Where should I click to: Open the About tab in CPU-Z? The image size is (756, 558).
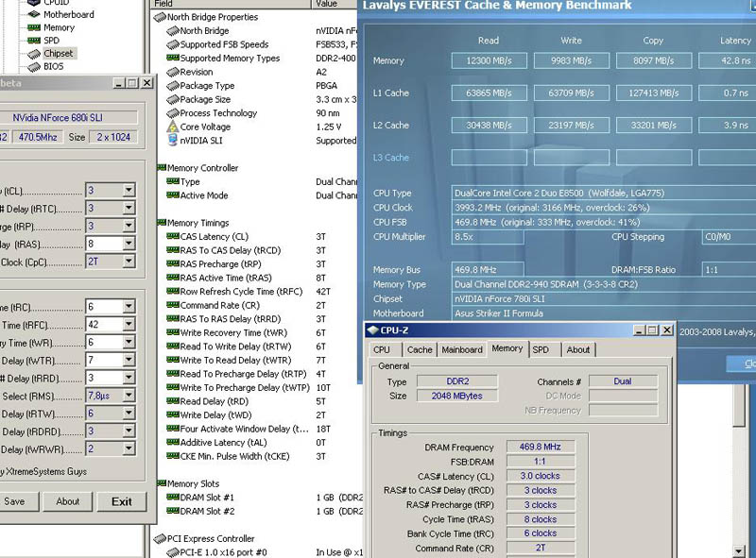[578, 350]
